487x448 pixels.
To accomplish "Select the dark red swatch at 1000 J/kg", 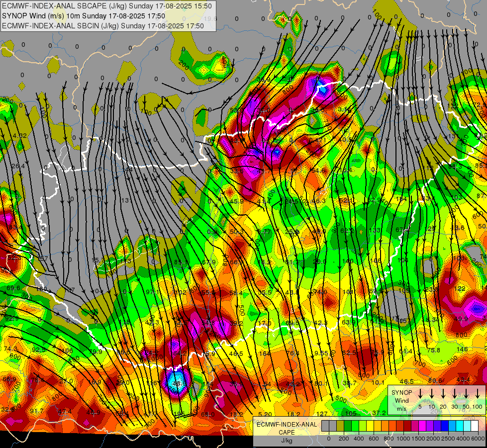I will tap(407, 426).
